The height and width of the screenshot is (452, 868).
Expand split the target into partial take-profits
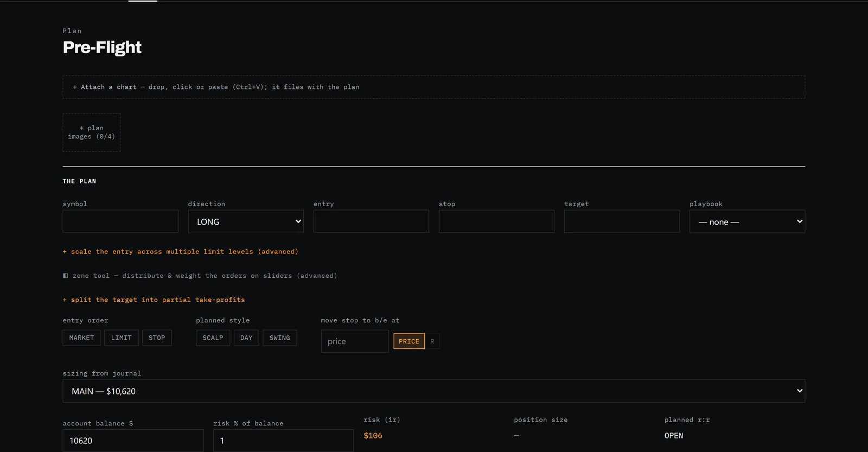(x=154, y=300)
